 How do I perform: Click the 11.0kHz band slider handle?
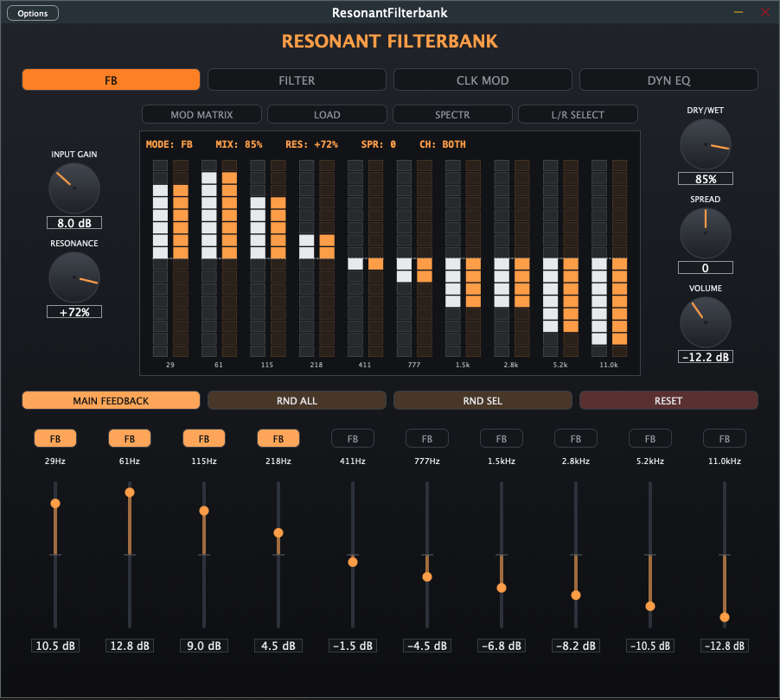pyautogui.click(x=725, y=618)
